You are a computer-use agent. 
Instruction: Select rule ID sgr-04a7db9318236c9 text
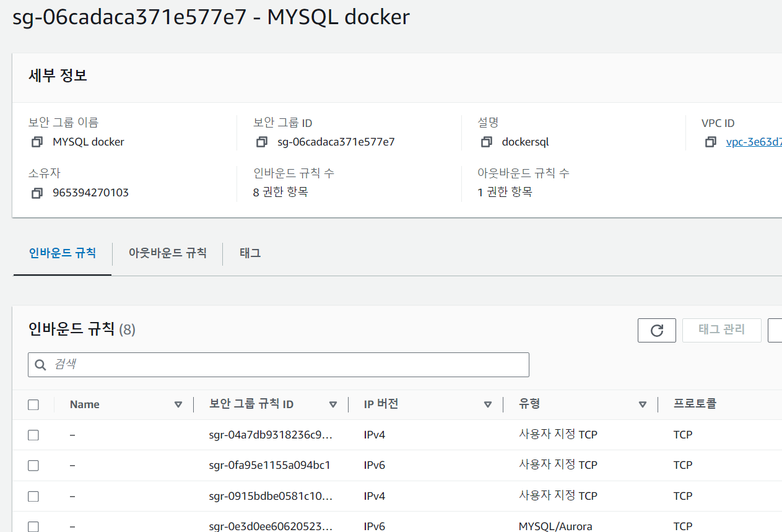[x=271, y=435]
